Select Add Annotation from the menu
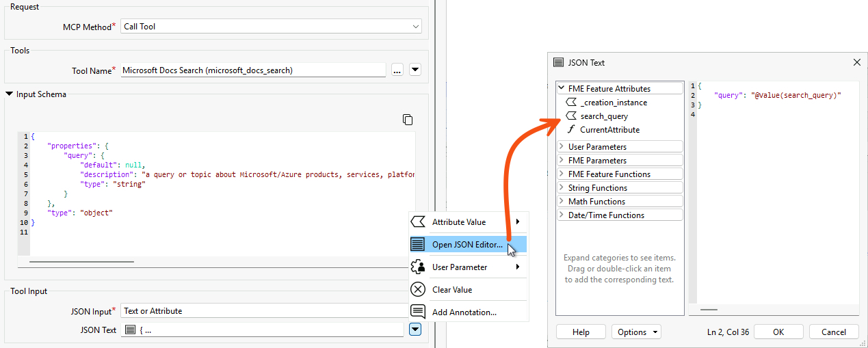The height and width of the screenshot is (348, 868). pyautogui.click(x=468, y=312)
